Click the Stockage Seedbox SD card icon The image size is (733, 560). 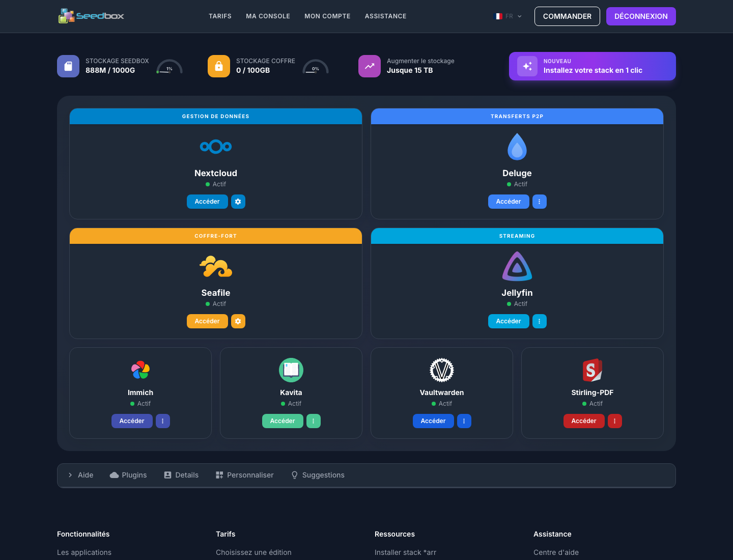click(68, 66)
